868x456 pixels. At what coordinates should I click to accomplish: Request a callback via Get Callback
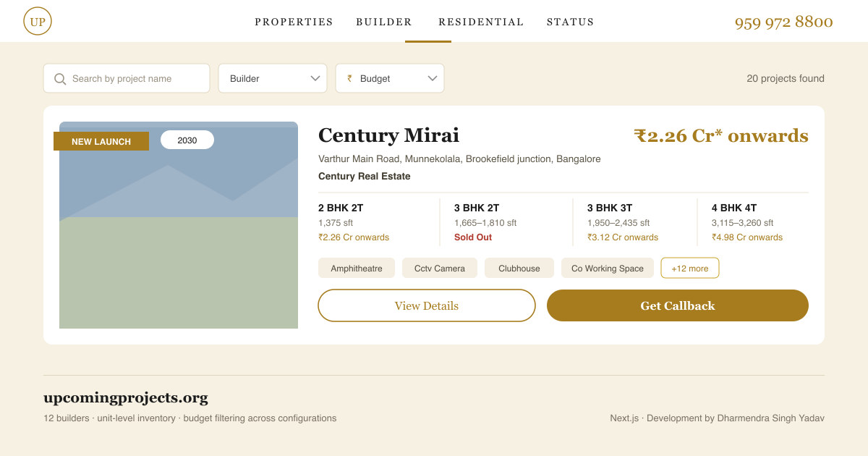(x=678, y=305)
